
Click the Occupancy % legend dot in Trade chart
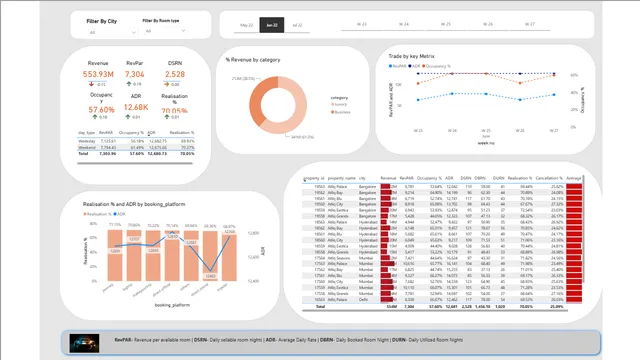[x=424, y=66]
